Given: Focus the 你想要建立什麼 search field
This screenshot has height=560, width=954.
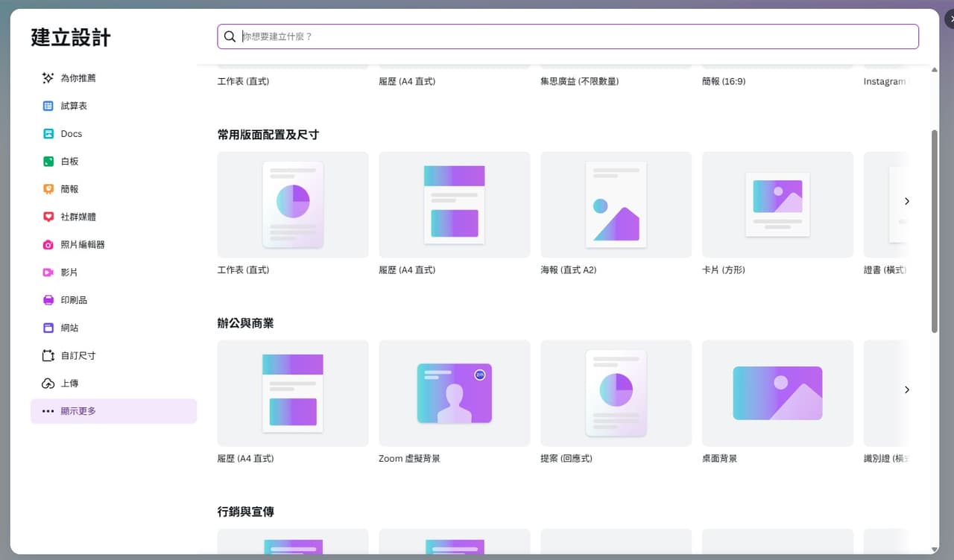Looking at the screenshot, I should pos(568,36).
